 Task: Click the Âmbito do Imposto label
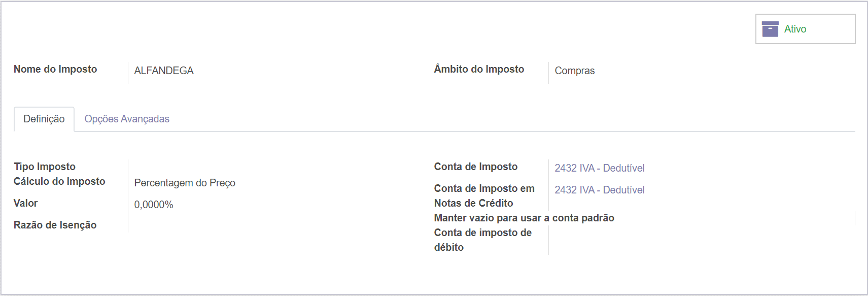[479, 69]
